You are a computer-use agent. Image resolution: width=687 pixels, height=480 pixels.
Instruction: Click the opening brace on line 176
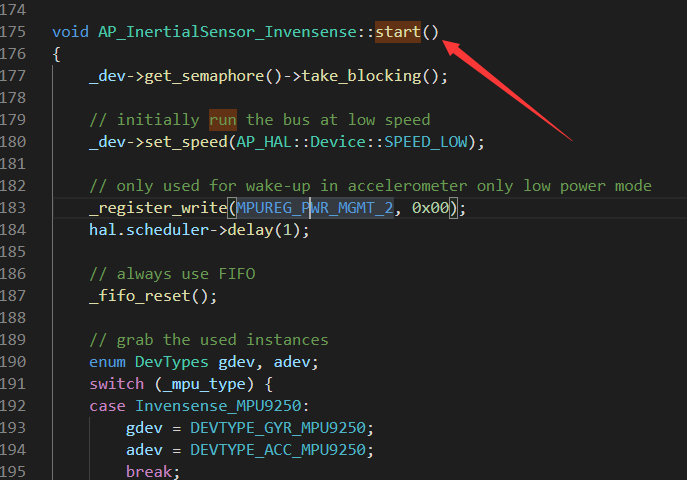tap(57, 54)
